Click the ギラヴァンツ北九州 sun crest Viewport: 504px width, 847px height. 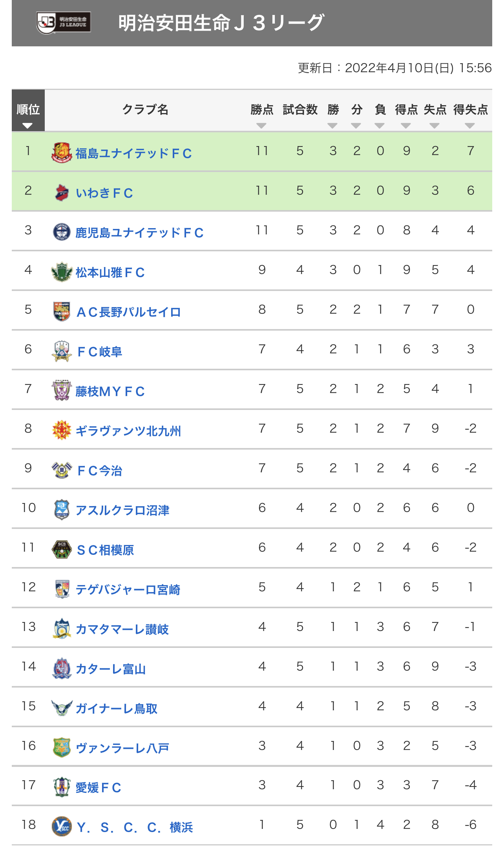point(62,430)
